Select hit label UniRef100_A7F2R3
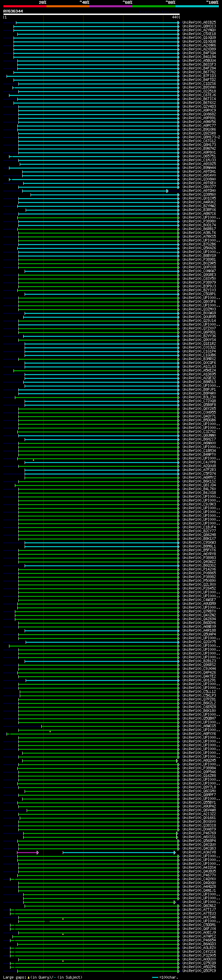 tap(199, 470)
